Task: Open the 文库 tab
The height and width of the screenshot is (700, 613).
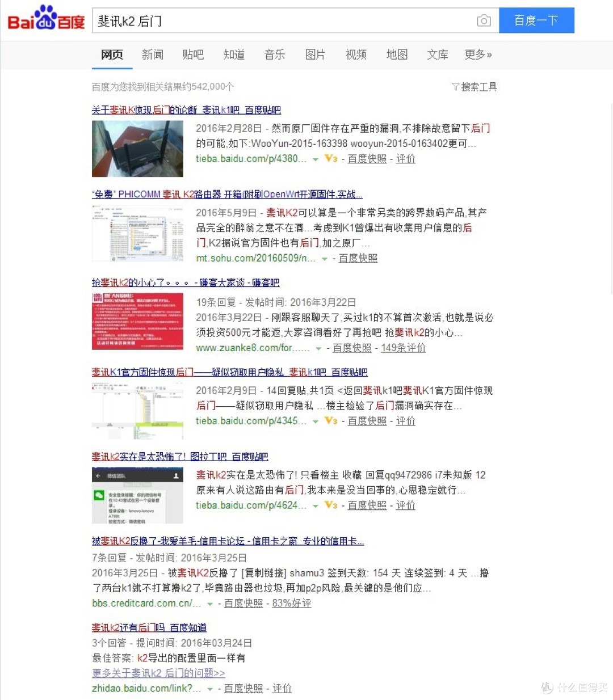Action: 438,54
